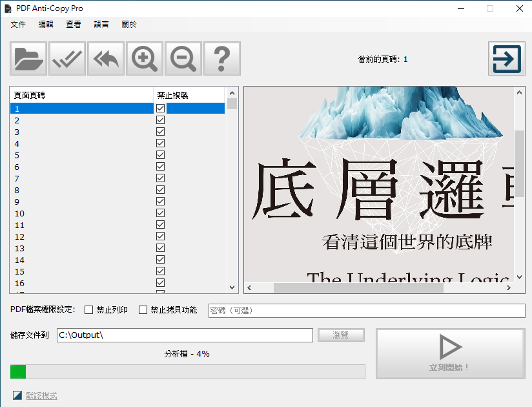The image size is (532, 407).
Task: Enable the 禁止列印 checkbox
Action: click(x=88, y=309)
